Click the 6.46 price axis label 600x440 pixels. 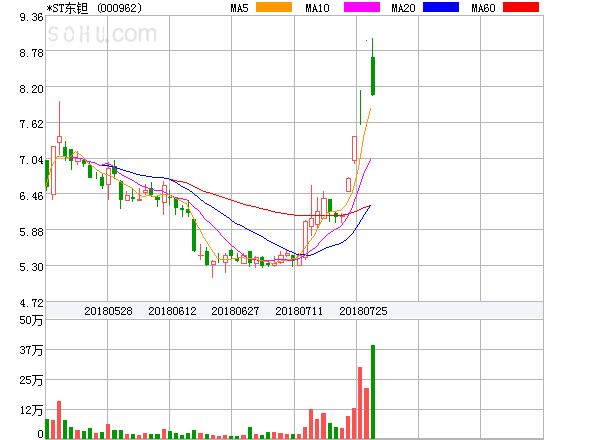[x=31, y=196]
